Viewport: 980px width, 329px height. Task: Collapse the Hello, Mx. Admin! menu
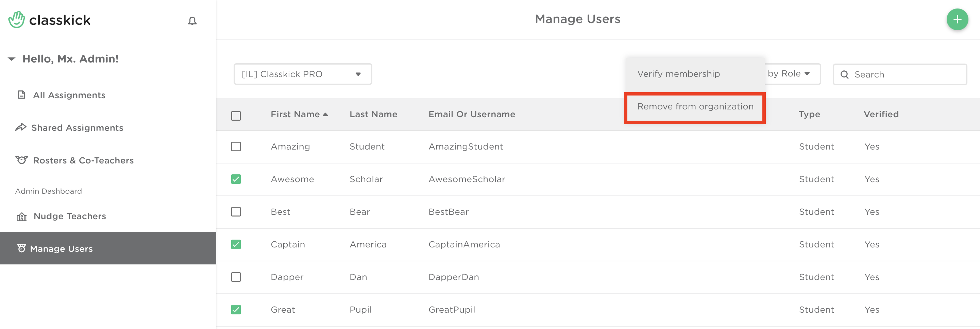(12, 59)
